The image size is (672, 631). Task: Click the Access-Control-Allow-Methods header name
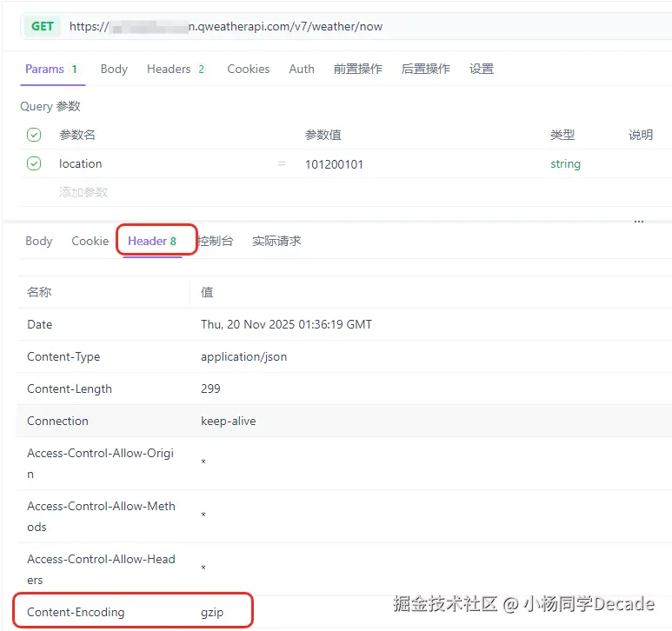(x=101, y=516)
